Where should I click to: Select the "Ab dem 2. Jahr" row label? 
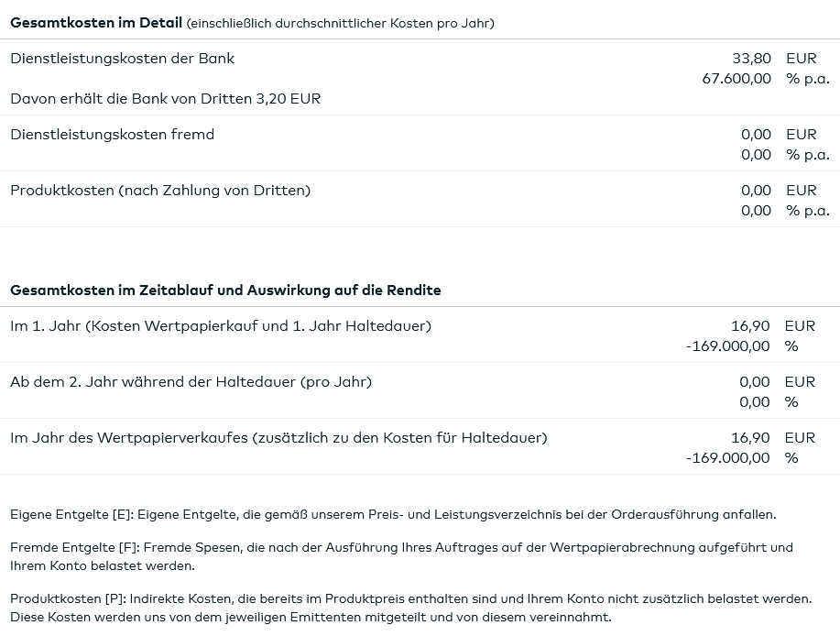coord(191,382)
